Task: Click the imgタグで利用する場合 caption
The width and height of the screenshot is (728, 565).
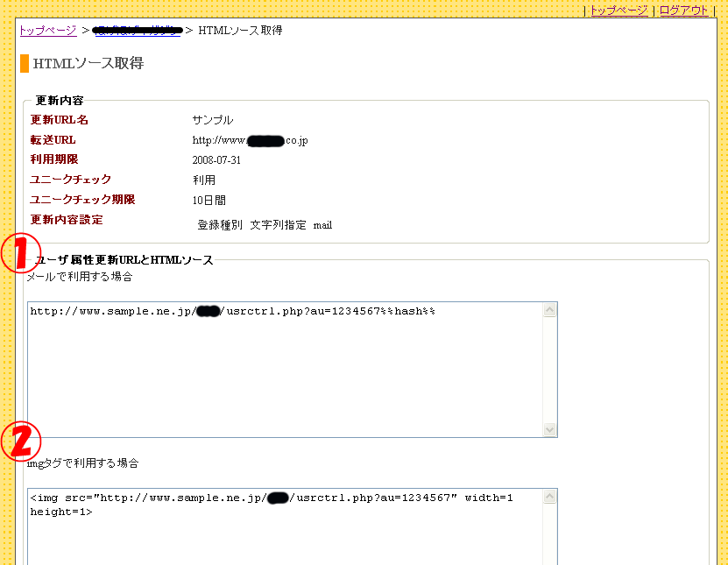Action: tap(82, 463)
